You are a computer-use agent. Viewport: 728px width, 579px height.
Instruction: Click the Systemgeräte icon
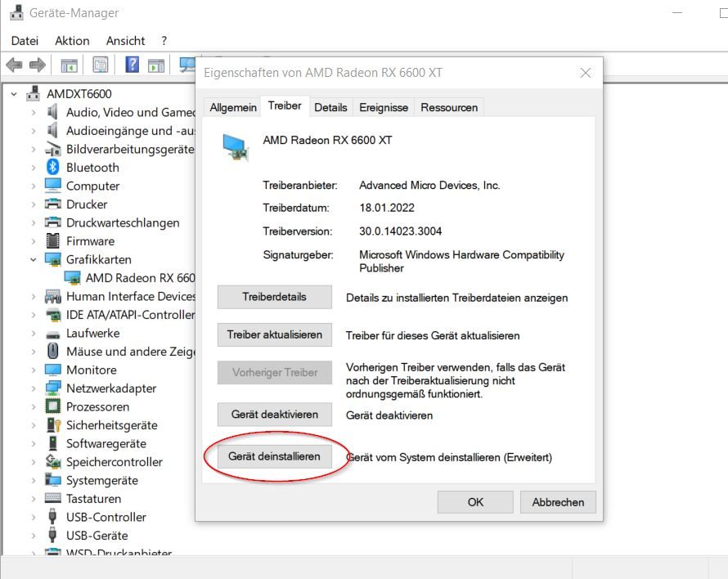click(53, 479)
